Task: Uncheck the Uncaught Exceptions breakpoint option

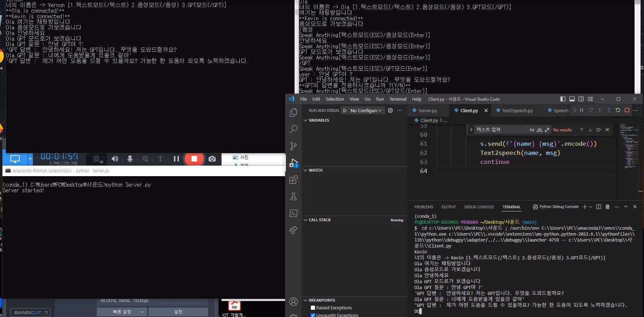Action: pyautogui.click(x=313, y=315)
